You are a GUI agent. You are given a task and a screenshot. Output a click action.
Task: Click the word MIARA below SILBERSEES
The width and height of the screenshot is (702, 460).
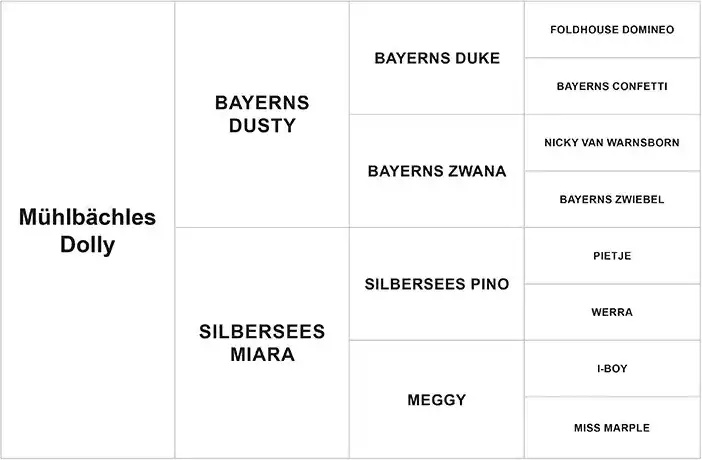[x=261, y=354]
